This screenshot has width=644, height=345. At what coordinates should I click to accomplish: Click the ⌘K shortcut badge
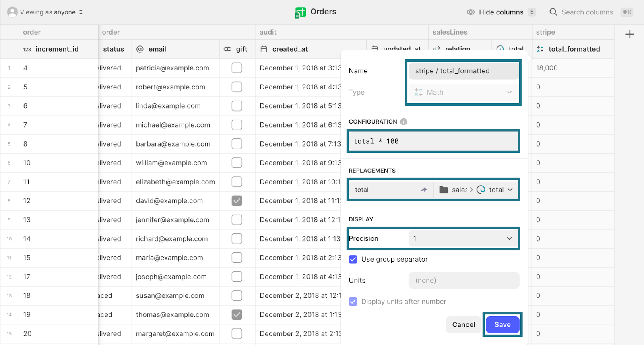tap(627, 12)
